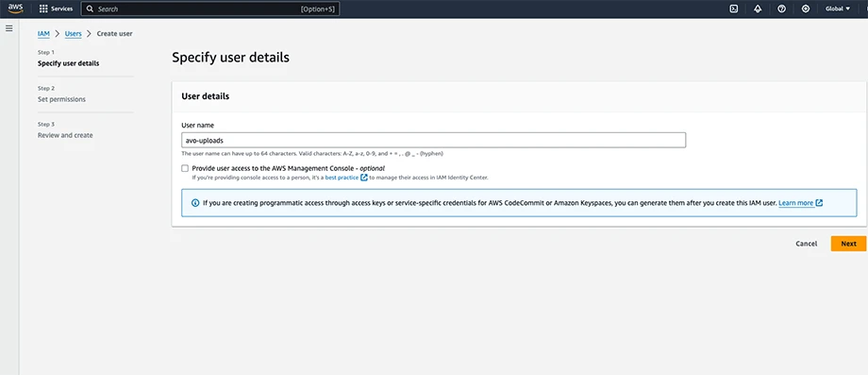This screenshot has width=868, height=375.
Task: Toggle the hamburger side navigation menu
Action: pos(8,27)
